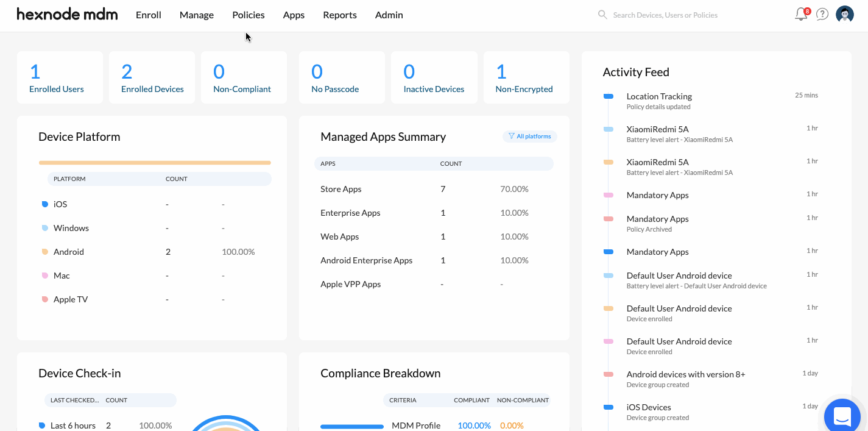Click the LAST CHECKED column header
868x431 pixels.
click(74, 401)
